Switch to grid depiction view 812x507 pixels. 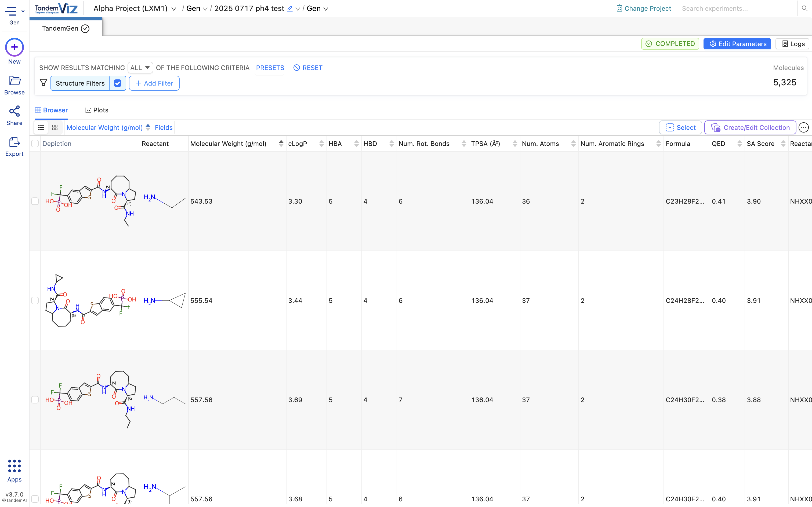55,127
